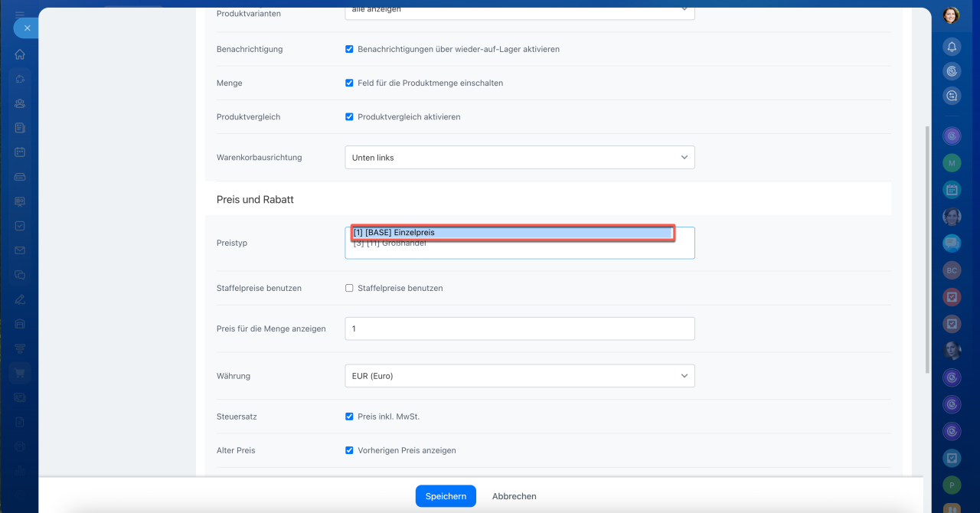Viewport: 980px width, 513px height.
Task: Expand the Warenkorbausrichtung dropdown
Action: 519,158
